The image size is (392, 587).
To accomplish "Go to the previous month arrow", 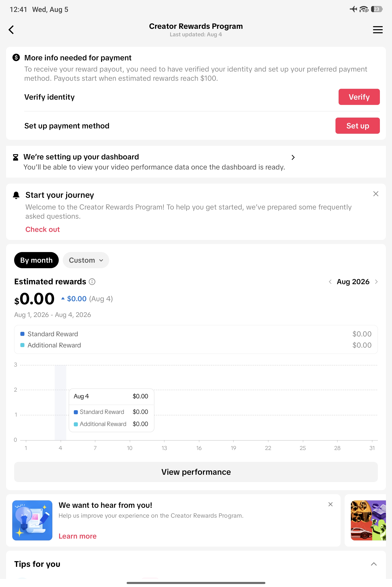I will [330, 282].
